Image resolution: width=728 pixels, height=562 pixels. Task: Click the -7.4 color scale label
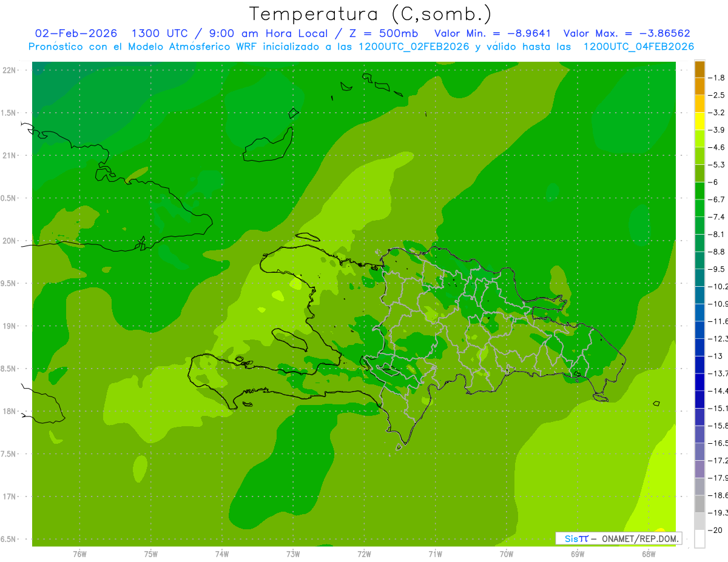(716, 217)
